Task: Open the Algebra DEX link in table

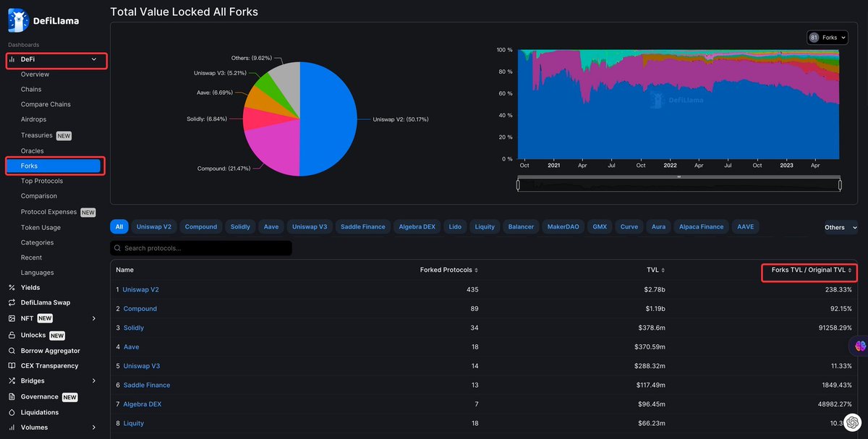Action: pos(142,404)
